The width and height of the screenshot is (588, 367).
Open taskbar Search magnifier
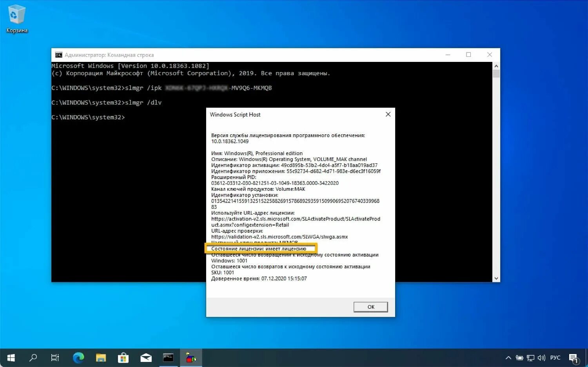click(x=33, y=358)
